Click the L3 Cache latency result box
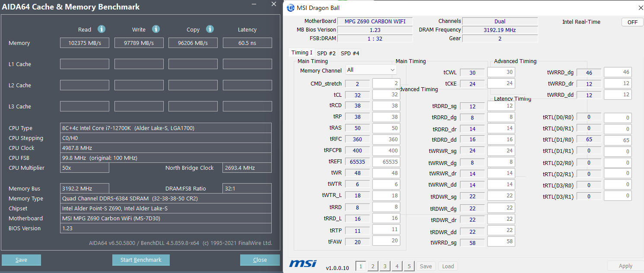 click(x=247, y=106)
